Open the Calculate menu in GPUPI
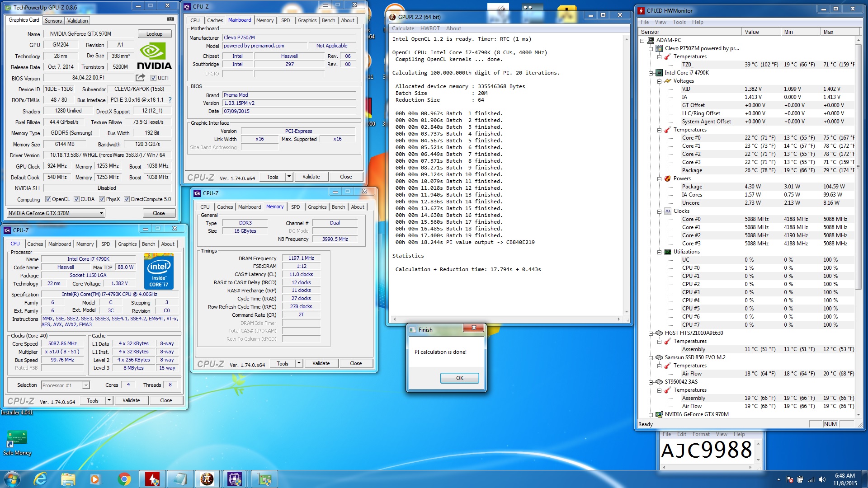This screenshot has height=488, width=868. pos(403,28)
